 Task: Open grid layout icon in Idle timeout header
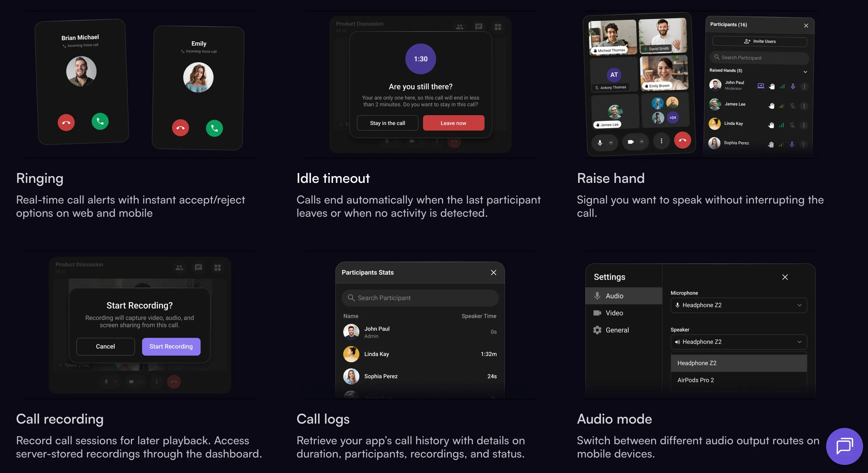(x=498, y=27)
